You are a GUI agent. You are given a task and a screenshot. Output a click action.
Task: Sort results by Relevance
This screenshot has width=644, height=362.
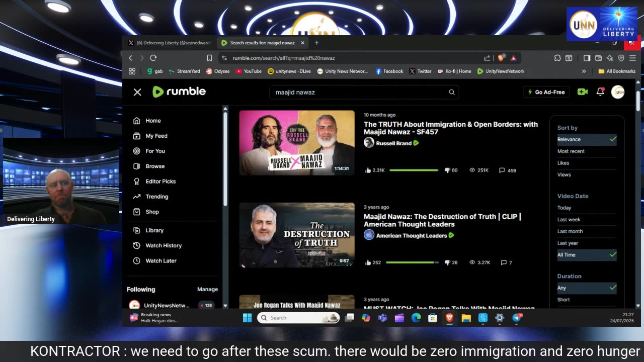pos(587,139)
